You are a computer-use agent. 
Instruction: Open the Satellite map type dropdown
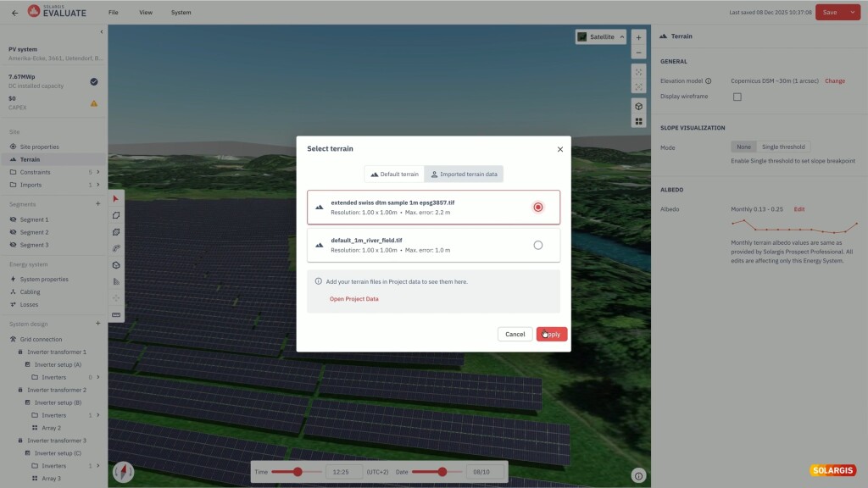(x=601, y=37)
